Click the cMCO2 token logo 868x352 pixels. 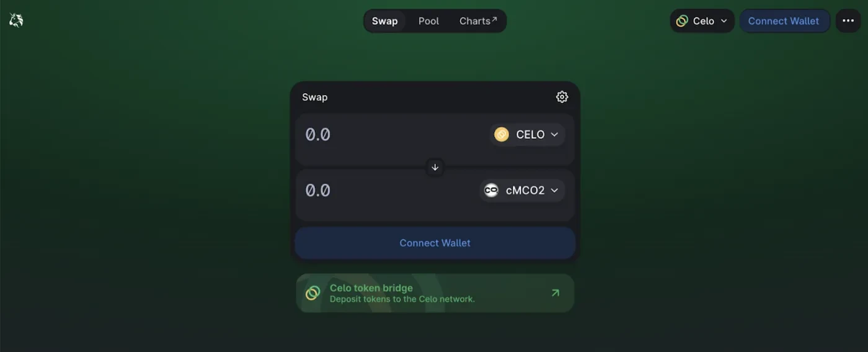pyautogui.click(x=491, y=191)
